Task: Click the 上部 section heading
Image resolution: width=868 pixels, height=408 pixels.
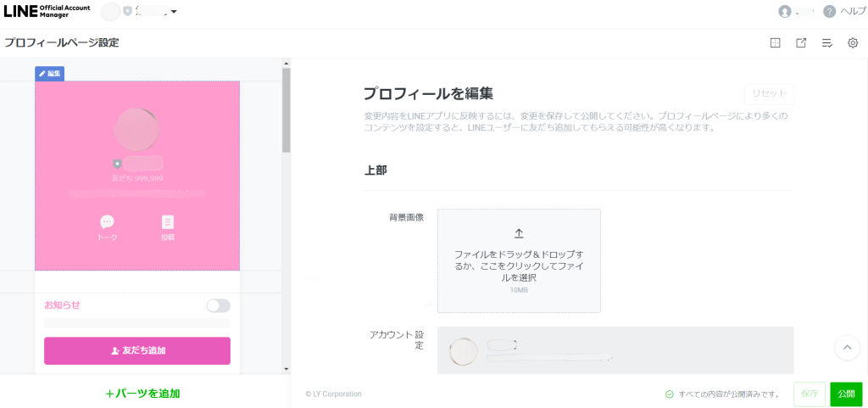Action: point(376,170)
